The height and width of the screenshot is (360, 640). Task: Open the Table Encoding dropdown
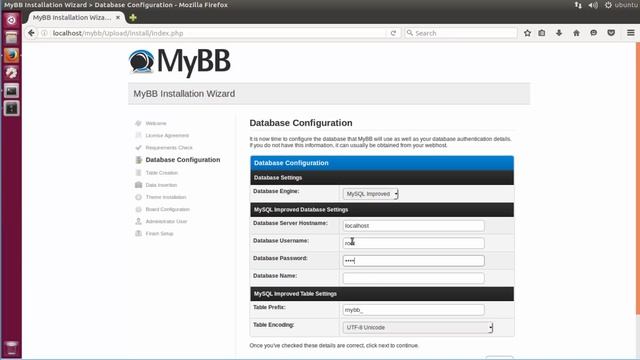click(418, 327)
